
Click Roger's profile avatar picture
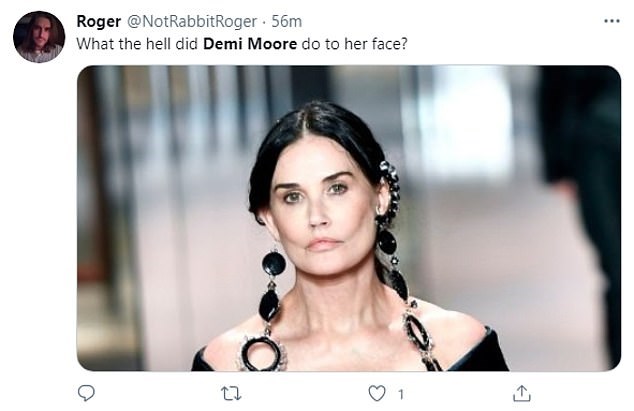[39, 37]
